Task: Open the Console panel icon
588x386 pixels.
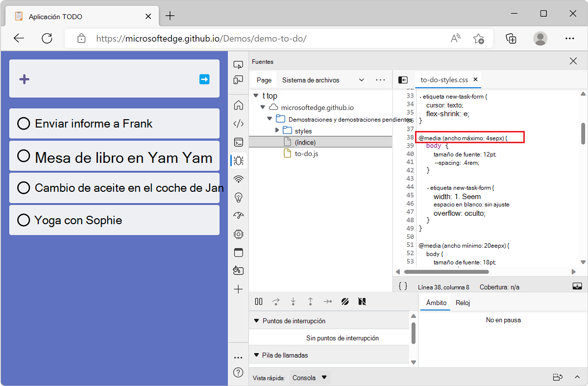Action: coord(238,142)
